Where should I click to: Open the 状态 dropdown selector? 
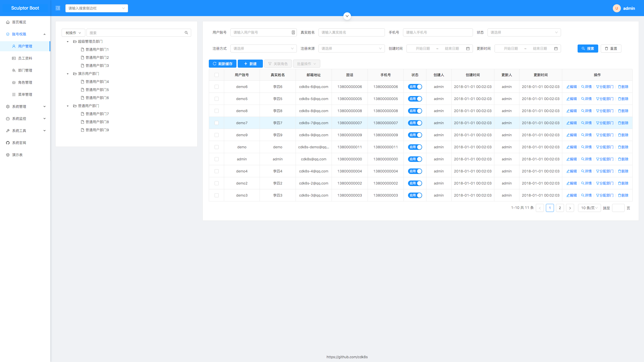click(x=524, y=32)
